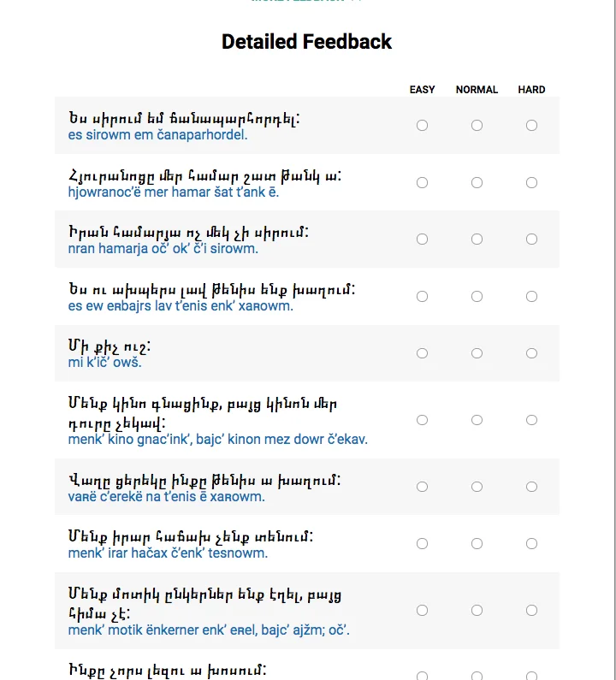Viewport: 616px width, 680px height.
Task: Mark 'menk' irar hačax' sentence as Easy
Action: point(422,543)
